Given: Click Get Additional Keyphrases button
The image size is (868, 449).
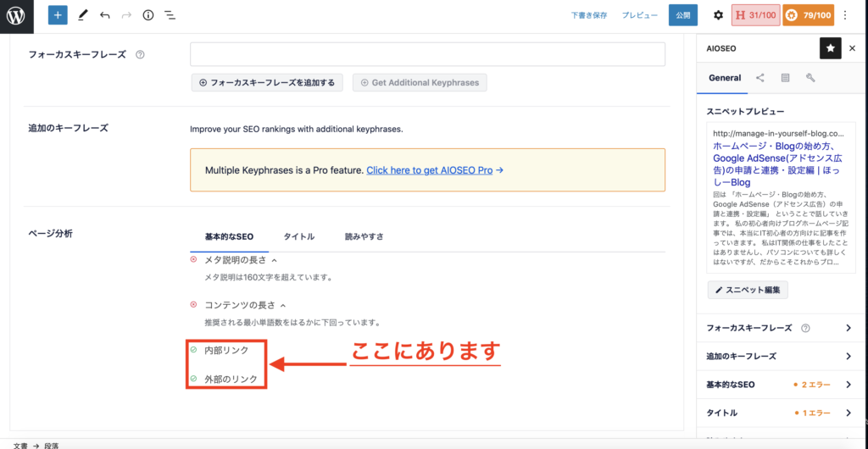Looking at the screenshot, I should [420, 82].
